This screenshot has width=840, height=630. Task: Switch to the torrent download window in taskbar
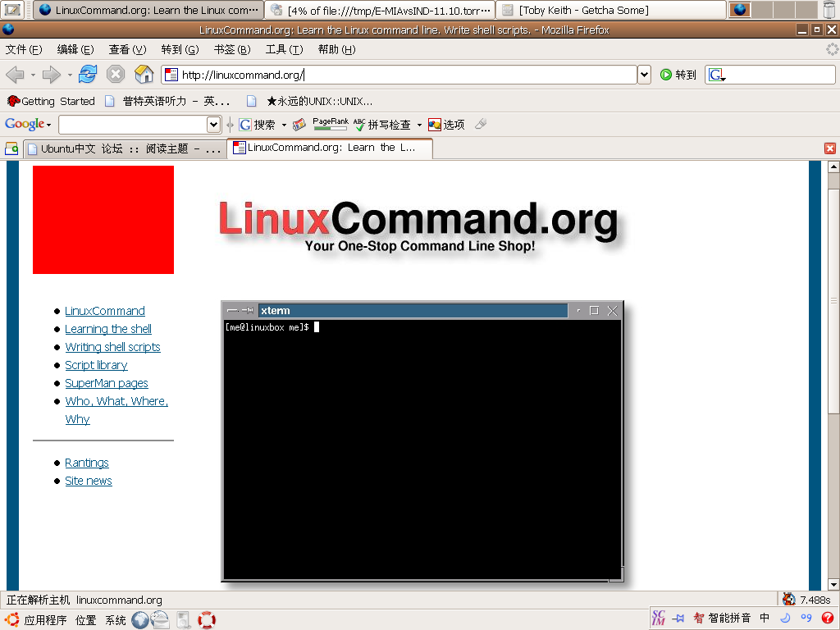[x=381, y=10]
